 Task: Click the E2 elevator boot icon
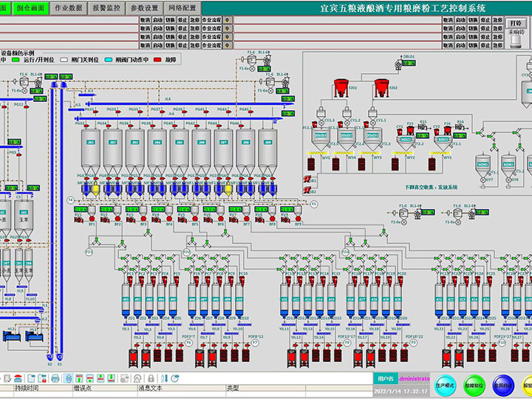click(x=50, y=357)
